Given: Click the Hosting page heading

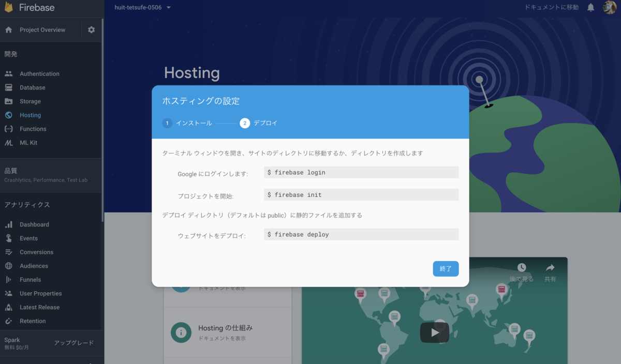Looking at the screenshot, I should click(192, 73).
